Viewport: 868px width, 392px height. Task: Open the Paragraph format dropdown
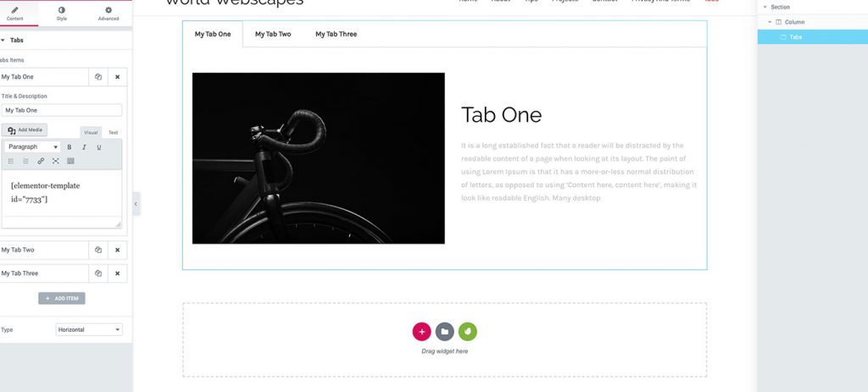(33, 147)
